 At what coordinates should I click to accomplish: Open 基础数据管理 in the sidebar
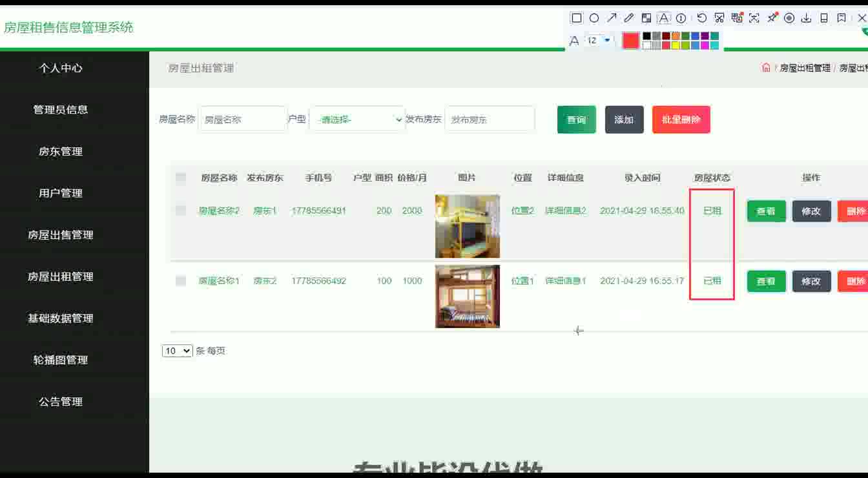coord(61,318)
